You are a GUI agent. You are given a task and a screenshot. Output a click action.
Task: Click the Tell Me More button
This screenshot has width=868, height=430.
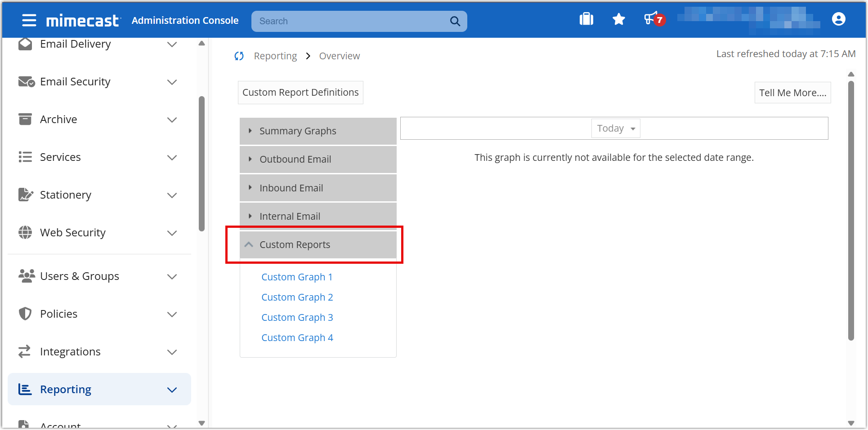click(x=792, y=93)
